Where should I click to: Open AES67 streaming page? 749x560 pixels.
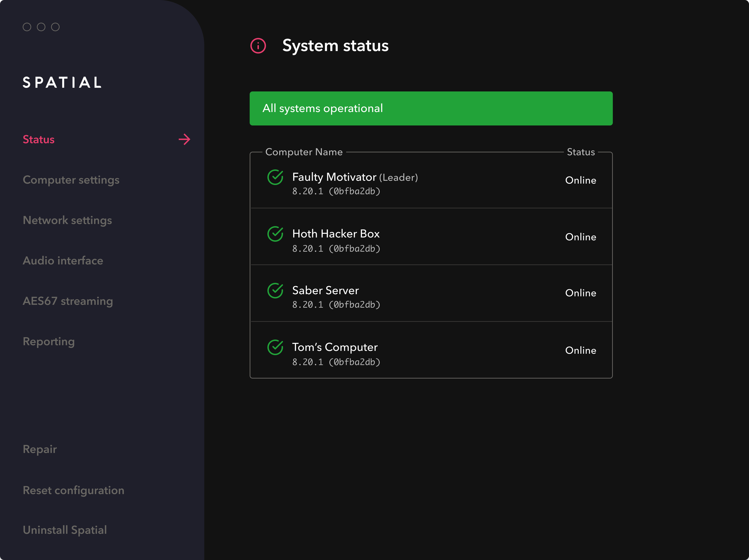(x=68, y=301)
